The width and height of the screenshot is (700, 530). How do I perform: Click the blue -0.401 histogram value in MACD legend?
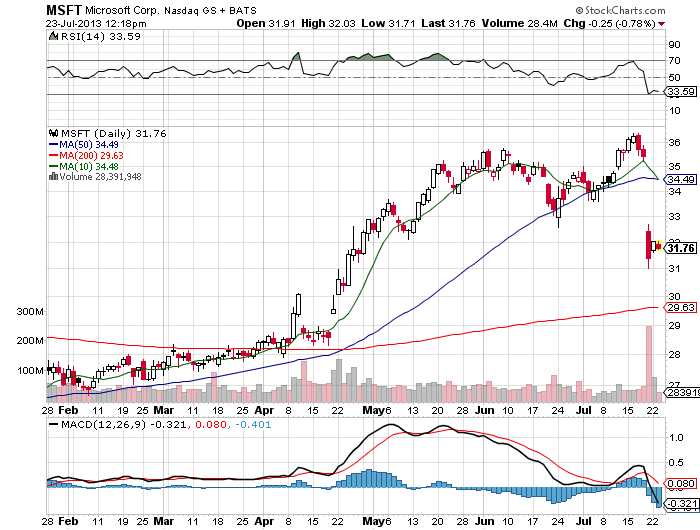click(253, 424)
